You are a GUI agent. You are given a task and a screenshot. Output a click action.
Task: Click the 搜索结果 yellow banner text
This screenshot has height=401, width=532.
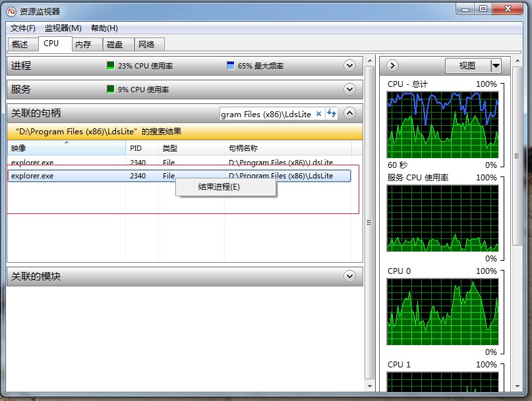(x=98, y=132)
